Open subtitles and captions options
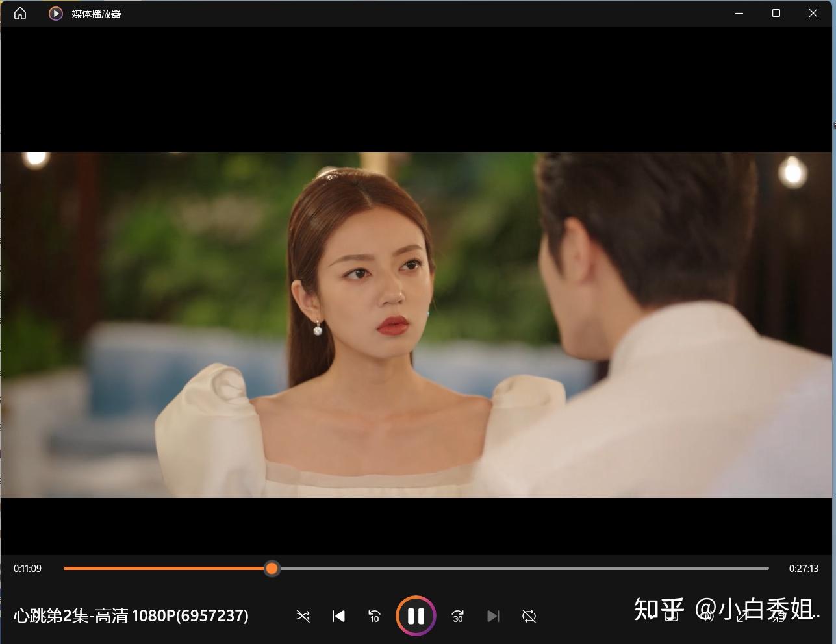 670,616
